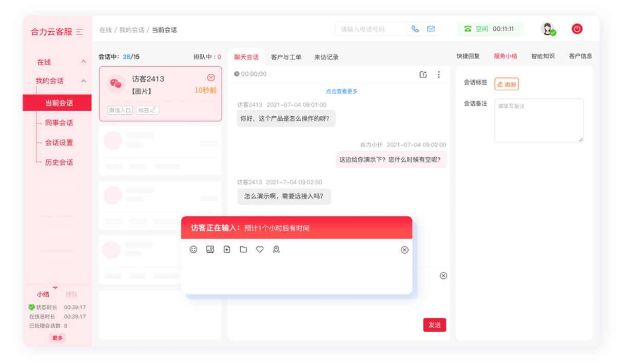
Task: Click the 空闲 status label
Action: coord(481,29)
